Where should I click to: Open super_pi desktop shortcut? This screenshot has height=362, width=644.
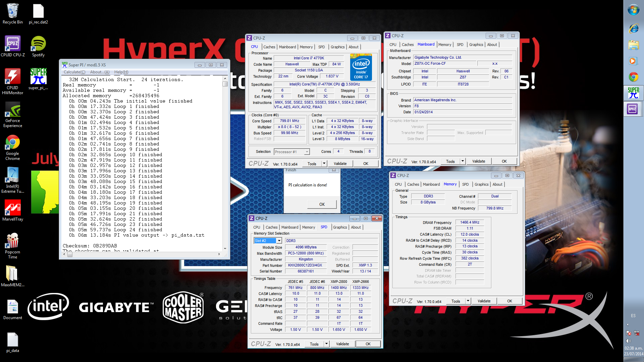(x=38, y=79)
